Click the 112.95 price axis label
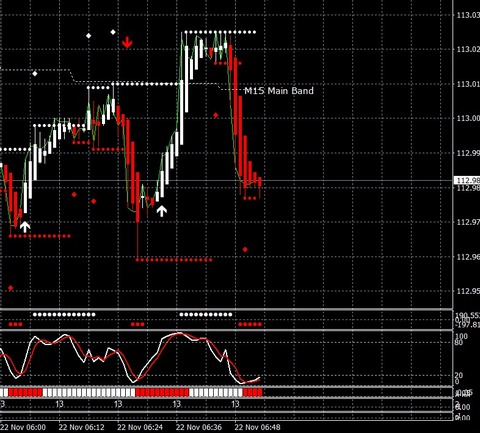Image resolution: width=480 pixels, height=433 pixels. point(468,291)
